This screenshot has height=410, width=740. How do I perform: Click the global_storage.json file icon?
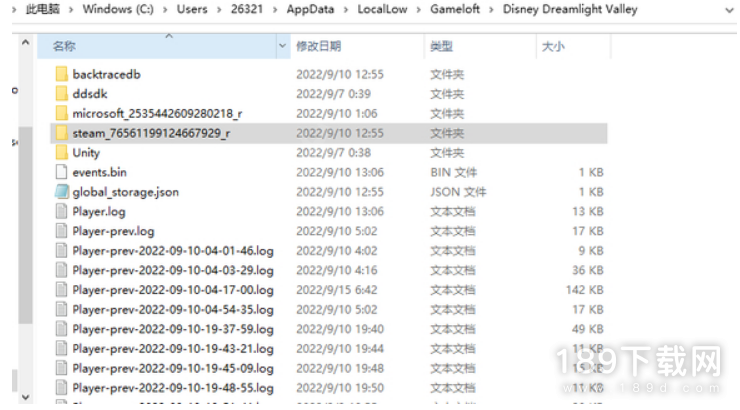tap(61, 192)
